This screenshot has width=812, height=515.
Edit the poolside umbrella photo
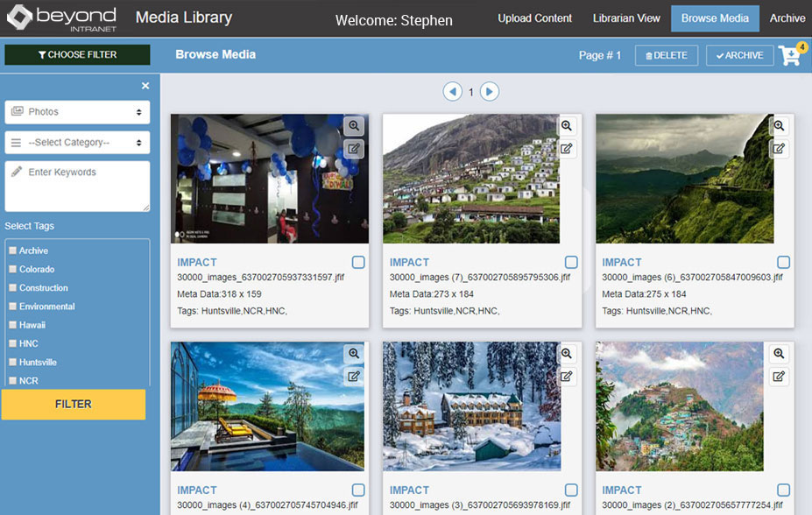[x=354, y=376]
